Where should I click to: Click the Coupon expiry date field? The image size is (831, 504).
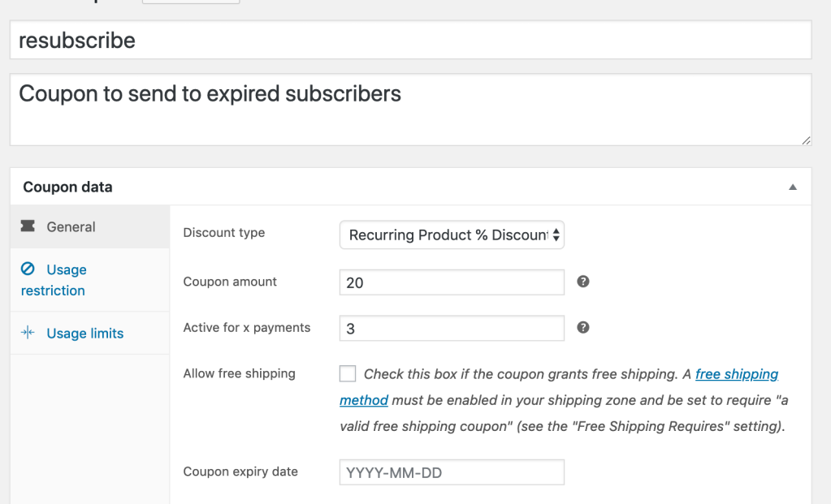(x=452, y=472)
